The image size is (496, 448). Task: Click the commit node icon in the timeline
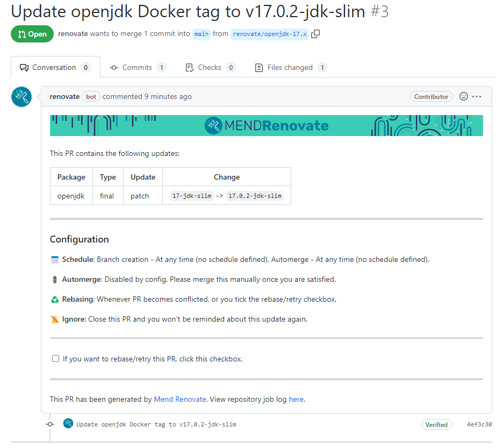(x=50, y=424)
